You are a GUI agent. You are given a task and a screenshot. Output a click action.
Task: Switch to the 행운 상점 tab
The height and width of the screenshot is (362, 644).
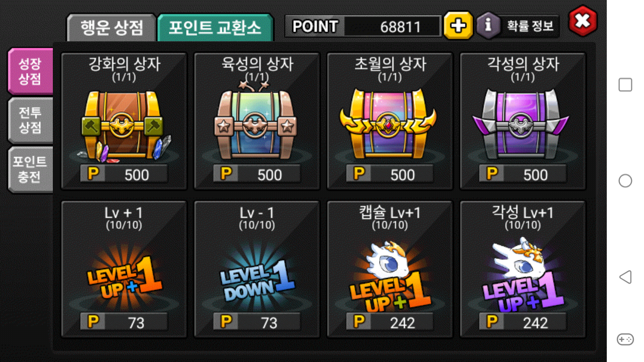click(112, 27)
